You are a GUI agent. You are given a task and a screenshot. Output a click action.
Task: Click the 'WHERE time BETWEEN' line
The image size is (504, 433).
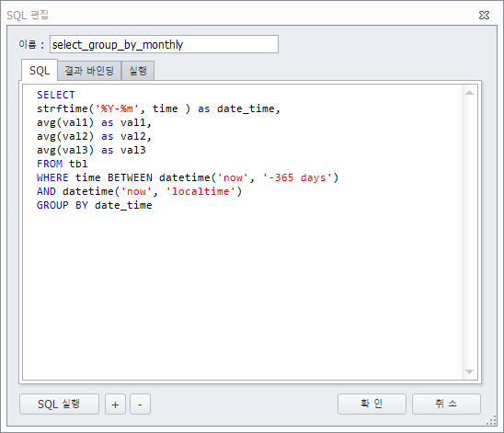point(188,177)
